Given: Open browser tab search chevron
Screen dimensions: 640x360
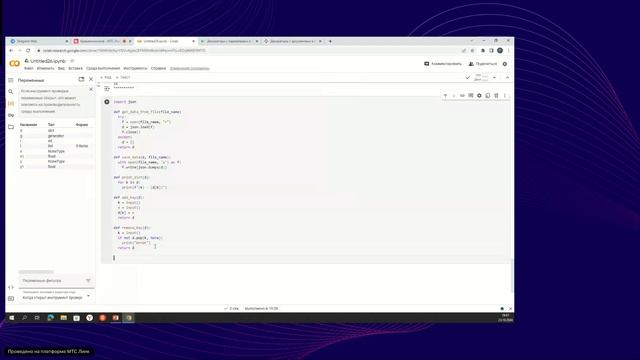Looking at the screenshot, I should pos(471,41).
